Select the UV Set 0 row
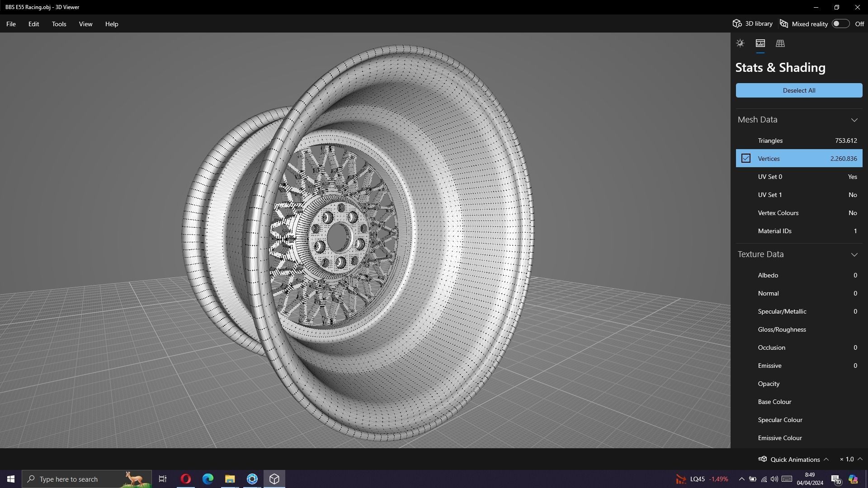This screenshot has height=488, width=868. pos(799,177)
